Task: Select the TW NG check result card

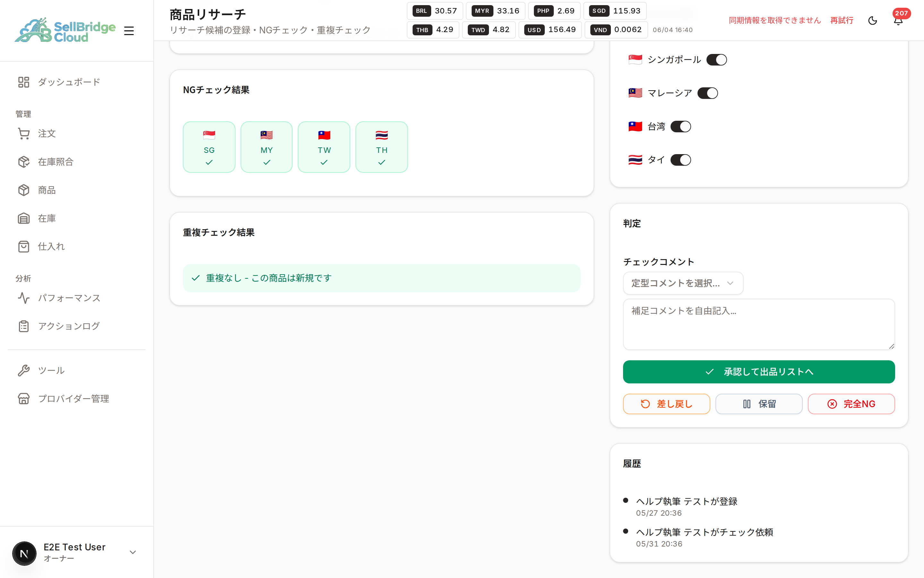Action: click(324, 147)
